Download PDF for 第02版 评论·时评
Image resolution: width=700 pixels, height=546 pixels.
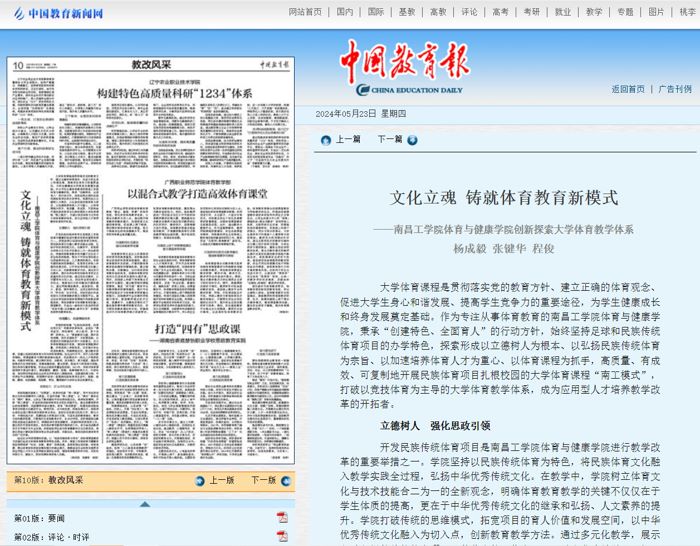tap(282, 536)
